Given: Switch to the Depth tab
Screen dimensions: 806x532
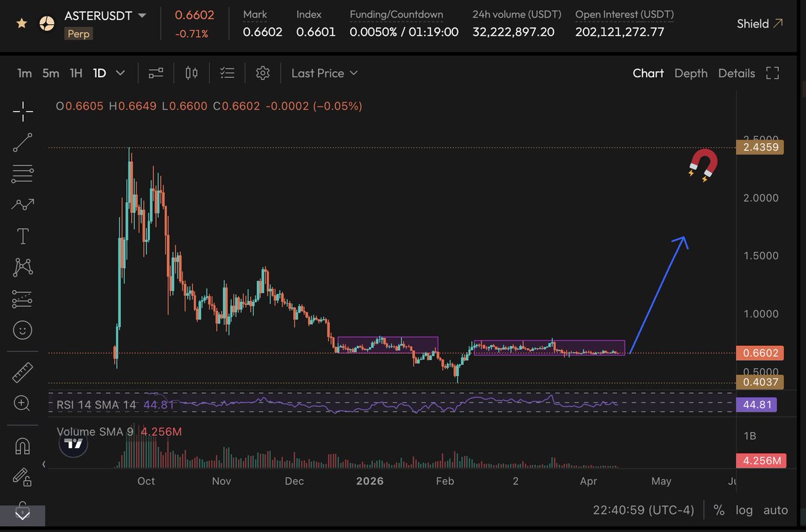Looking at the screenshot, I should [690, 73].
